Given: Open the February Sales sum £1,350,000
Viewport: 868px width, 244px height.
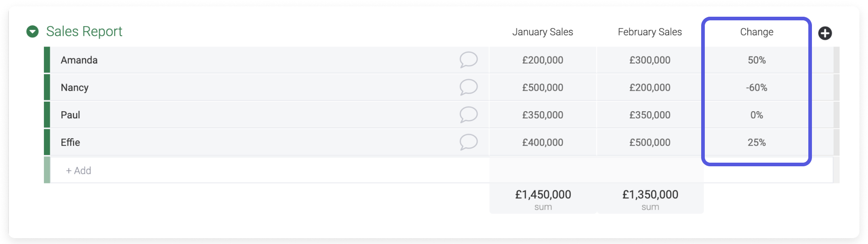Looking at the screenshot, I should click(x=650, y=199).
